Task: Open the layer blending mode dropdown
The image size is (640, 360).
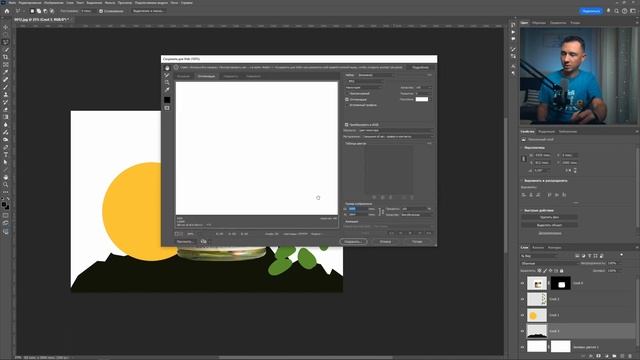Action: 549,263
